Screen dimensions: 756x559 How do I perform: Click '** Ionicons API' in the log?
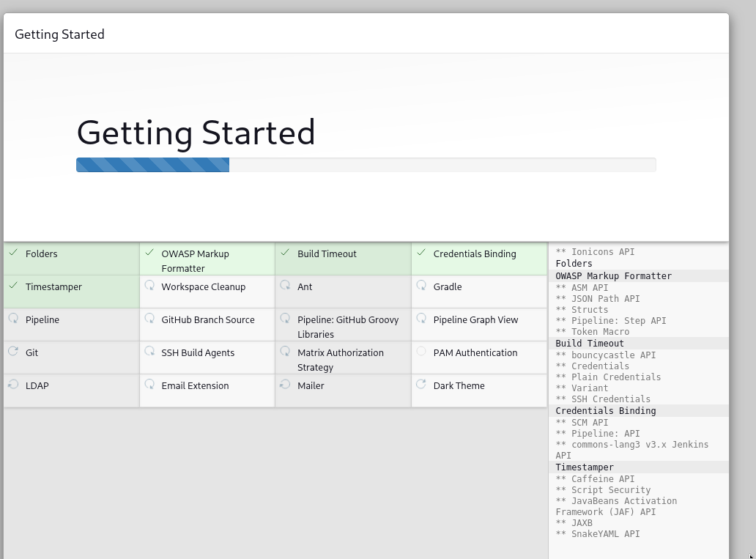(595, 252)
